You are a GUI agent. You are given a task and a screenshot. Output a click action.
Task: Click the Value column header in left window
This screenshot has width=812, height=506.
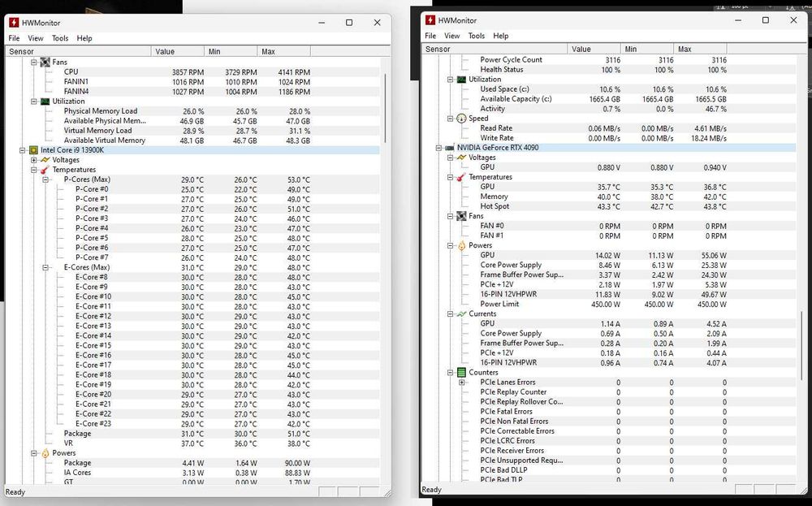(178, 52)
